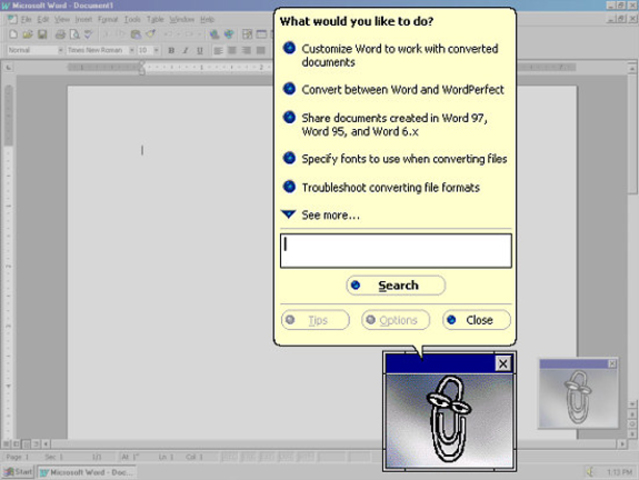Select Specify fonts when converting files
This screenshot has width=639, height=480.
[x=395, y=159]
